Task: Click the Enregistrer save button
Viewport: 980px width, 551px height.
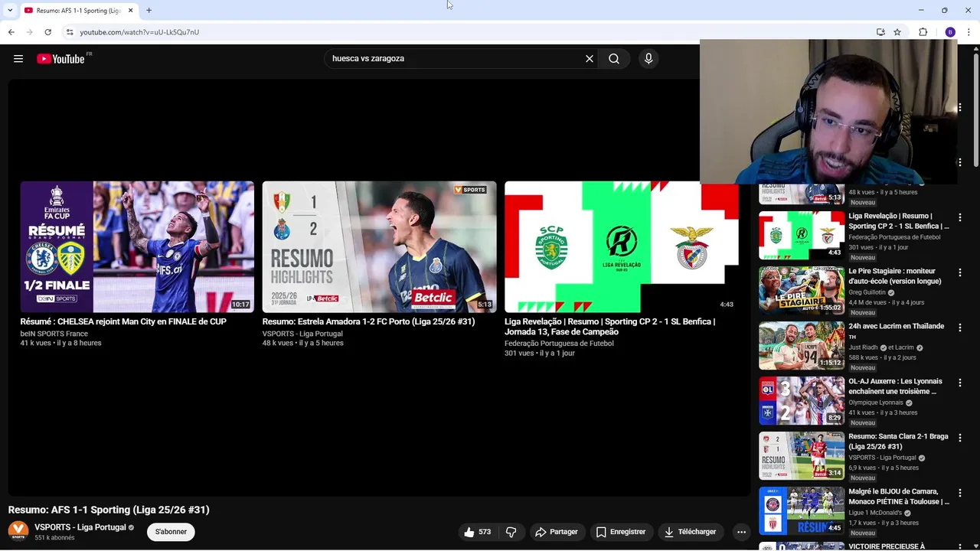Action: pos(621,532)
